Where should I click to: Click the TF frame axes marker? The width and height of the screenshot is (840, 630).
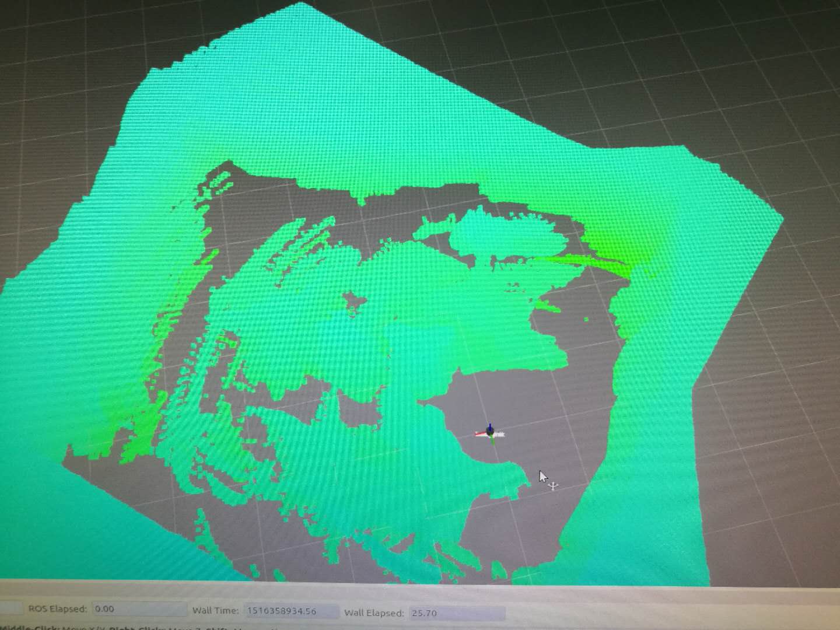click(x=489, y=432)
